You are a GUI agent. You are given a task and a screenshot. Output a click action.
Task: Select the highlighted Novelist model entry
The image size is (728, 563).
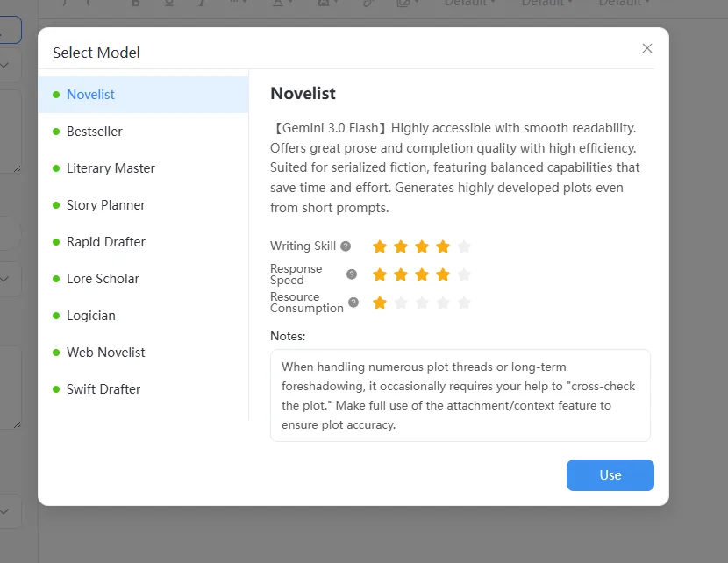point(144,95)
